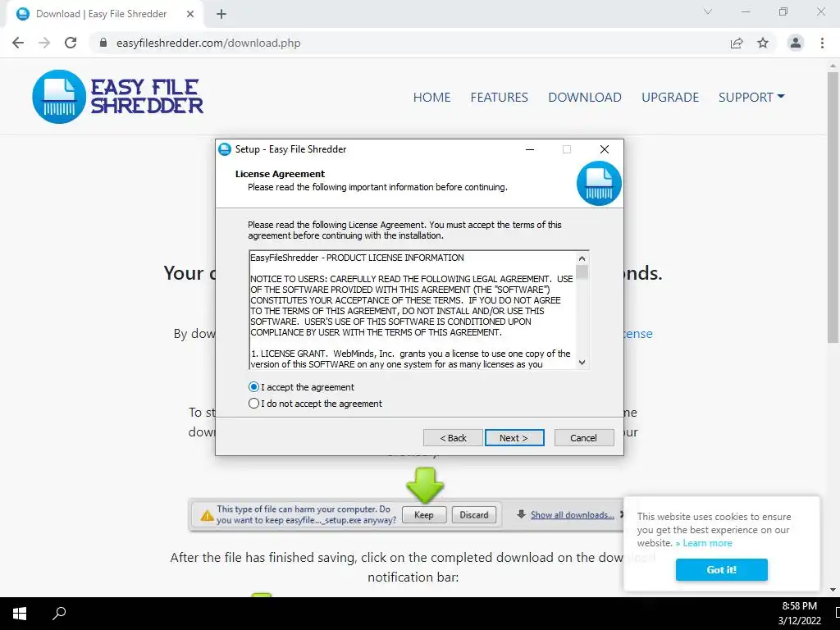Click Got it! on the cookie notice
The height and width of the screenshot is (630, 840).
(721, 569)
